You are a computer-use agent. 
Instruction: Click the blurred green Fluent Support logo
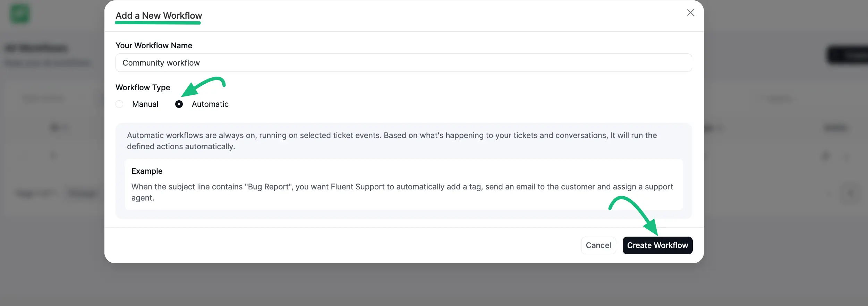(20, 14)
